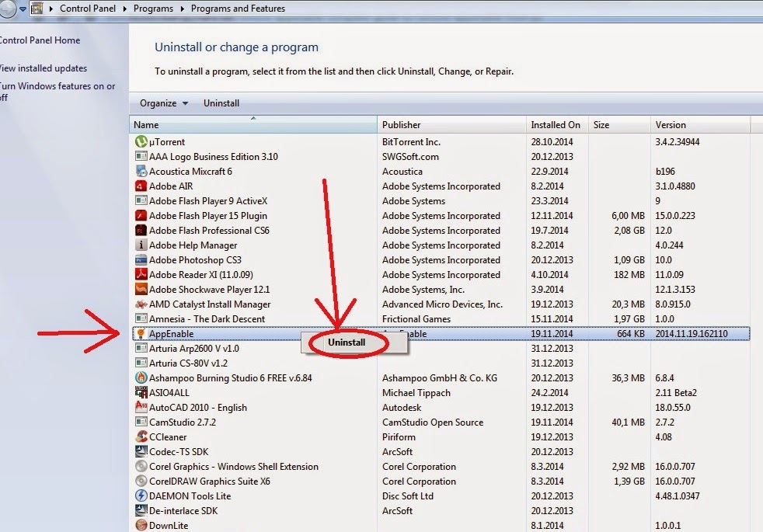Viewport: 763px width, 532px height.
Task: Click the Adobe Photoshop CS3 icon
Action: point(141,259)
